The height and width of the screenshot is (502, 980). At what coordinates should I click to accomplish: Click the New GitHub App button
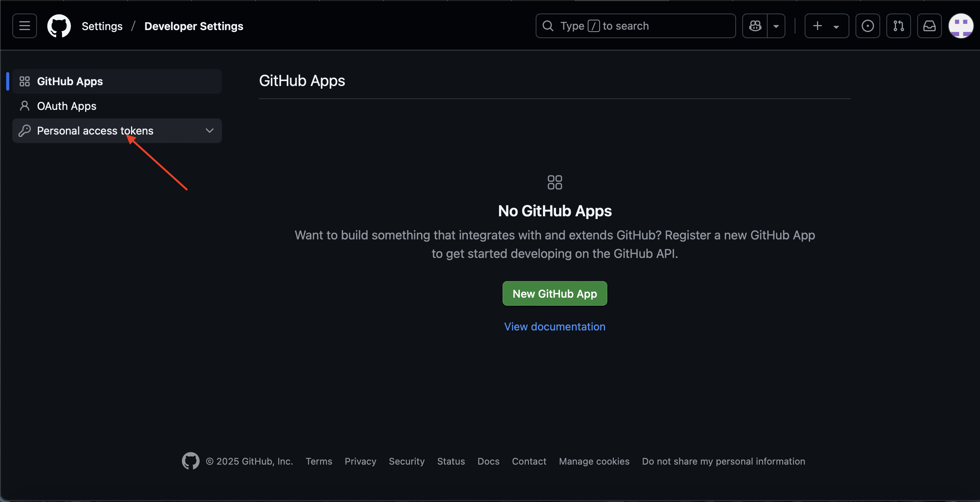pyautogui.click(x=555, y=293)
